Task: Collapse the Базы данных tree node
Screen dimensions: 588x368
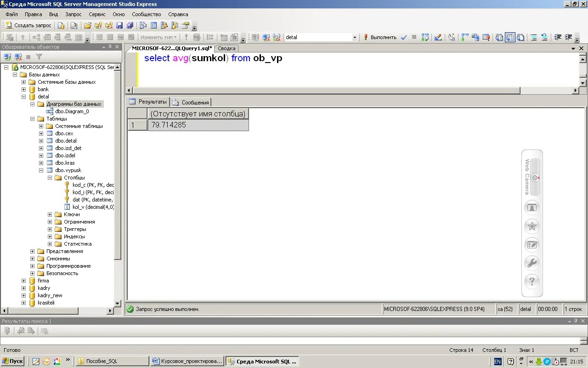Action: 15,75
